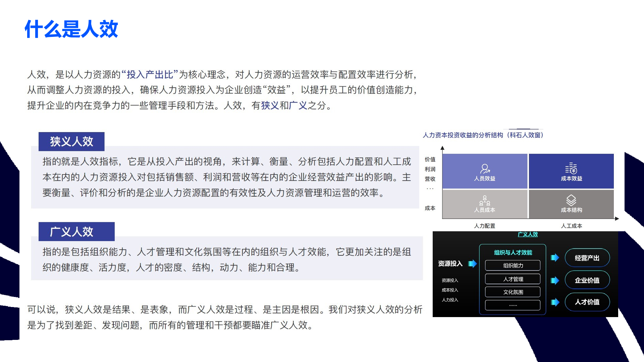
Task: Click the 经营产出 rounded button
Action: 587,258
